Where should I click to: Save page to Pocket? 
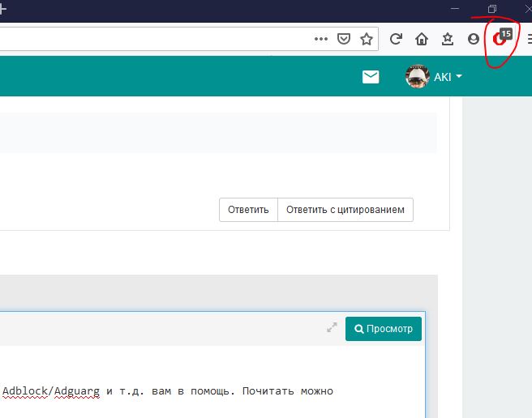(x=344, y=38)
